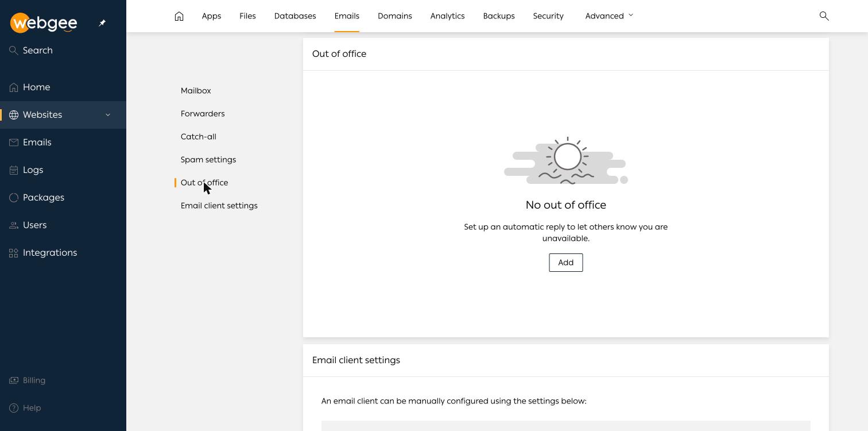Click the 'No out of office' heading
868x431 pixels.
[x=566, y=205]
